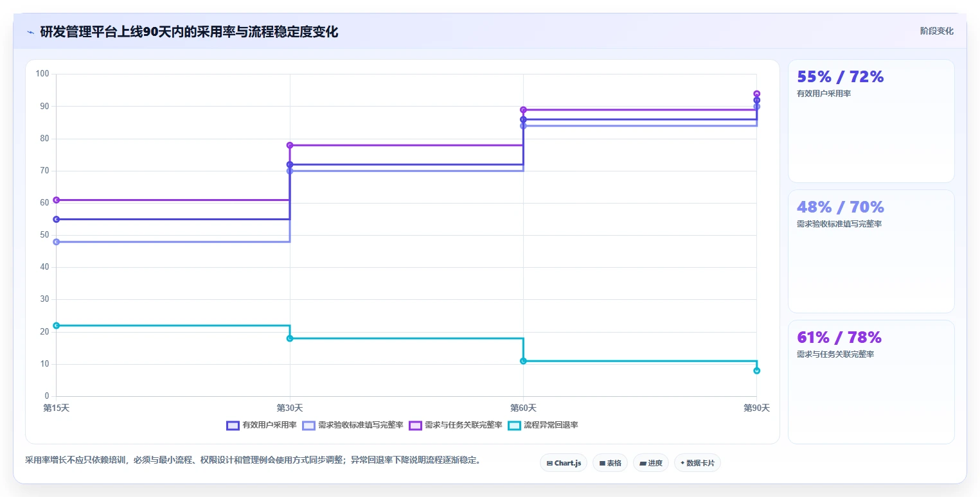Click the 50 y-axis tick label
This screenshot has width=980, height=497.
44,235
